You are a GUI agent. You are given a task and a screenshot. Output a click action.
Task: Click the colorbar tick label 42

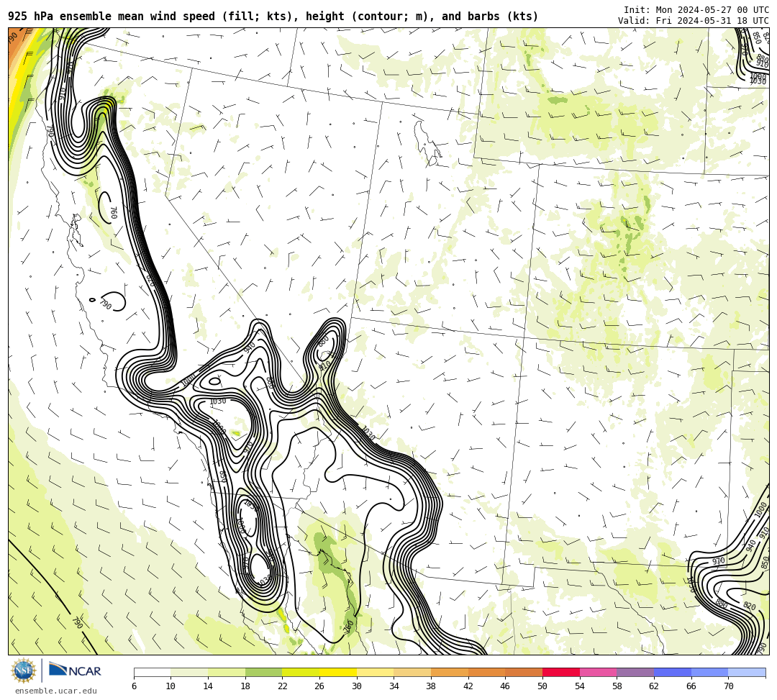[468, 686]
